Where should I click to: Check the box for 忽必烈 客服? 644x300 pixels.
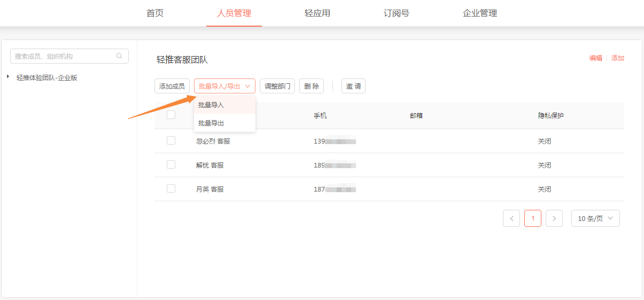171,140
